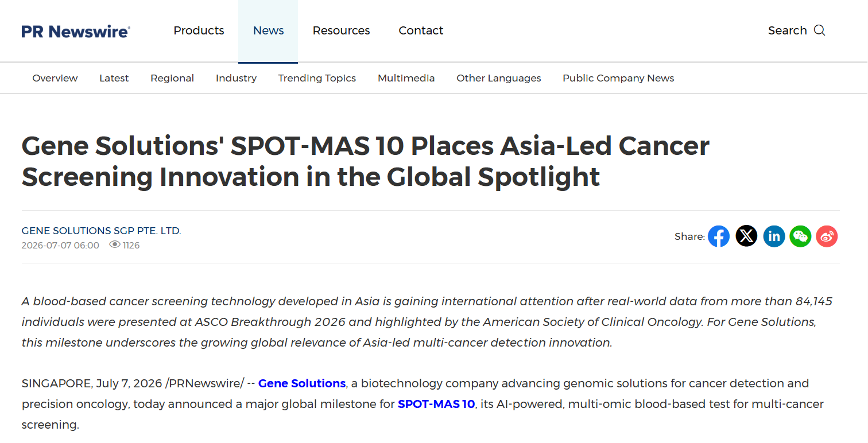
Task: Go to the Latest news tab
Action: [x=114, y=78]
